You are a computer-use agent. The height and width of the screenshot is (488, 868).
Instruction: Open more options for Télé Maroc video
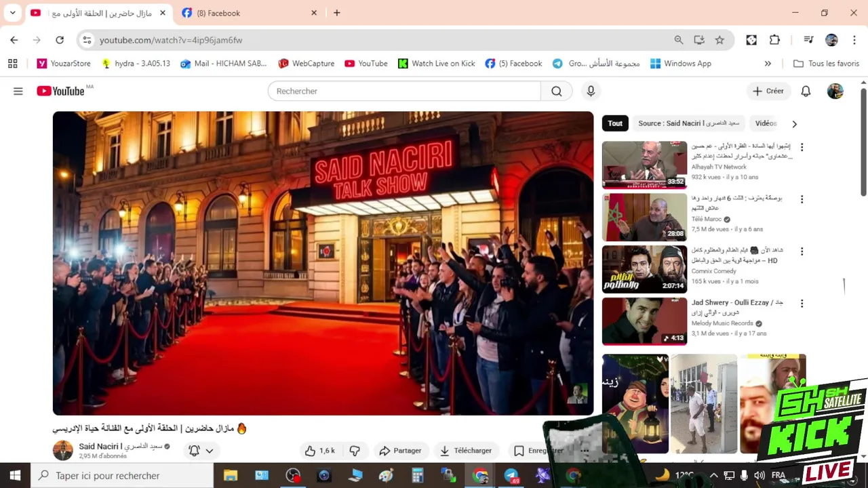coord(802,199)
